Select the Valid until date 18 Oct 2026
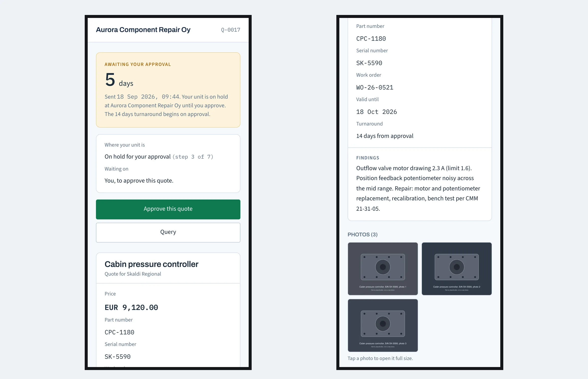Screen dimensions: 588x379 (x=376, y=112)
